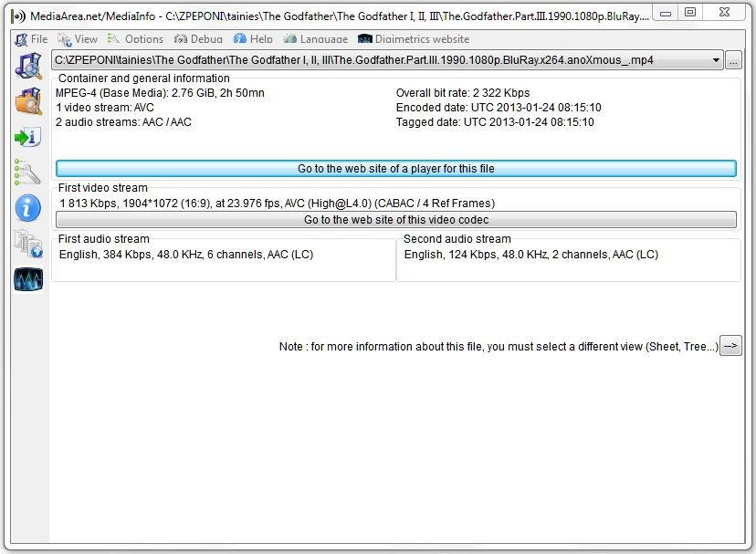This screenshot has width=756, height=554.
Task: Click the Open File sidebar icon
Action: [28, 67]
